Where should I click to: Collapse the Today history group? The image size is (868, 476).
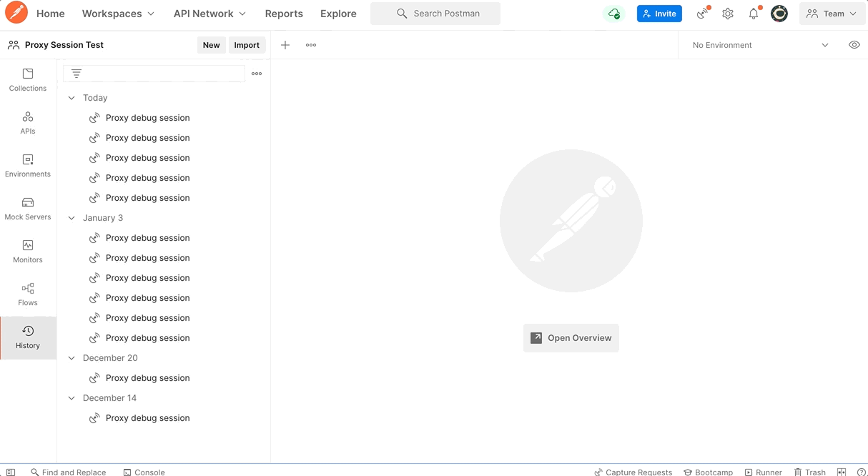[71, 98]
